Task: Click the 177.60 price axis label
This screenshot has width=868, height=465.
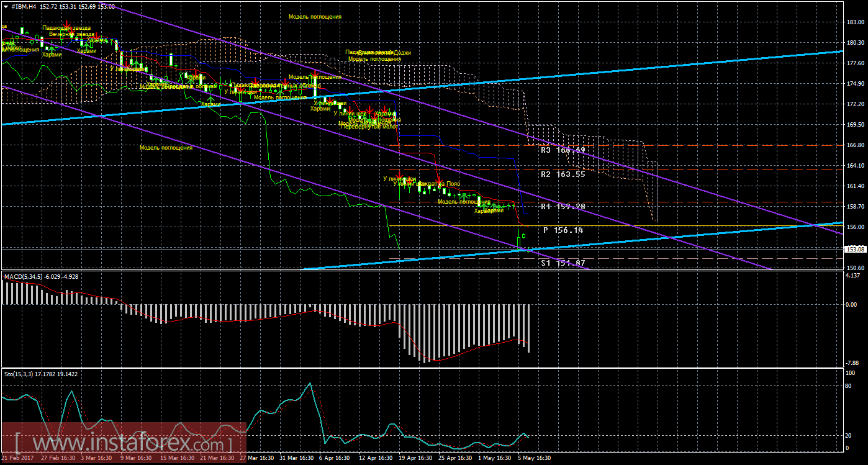Action: pyautogui.click(x=856, y=63)
